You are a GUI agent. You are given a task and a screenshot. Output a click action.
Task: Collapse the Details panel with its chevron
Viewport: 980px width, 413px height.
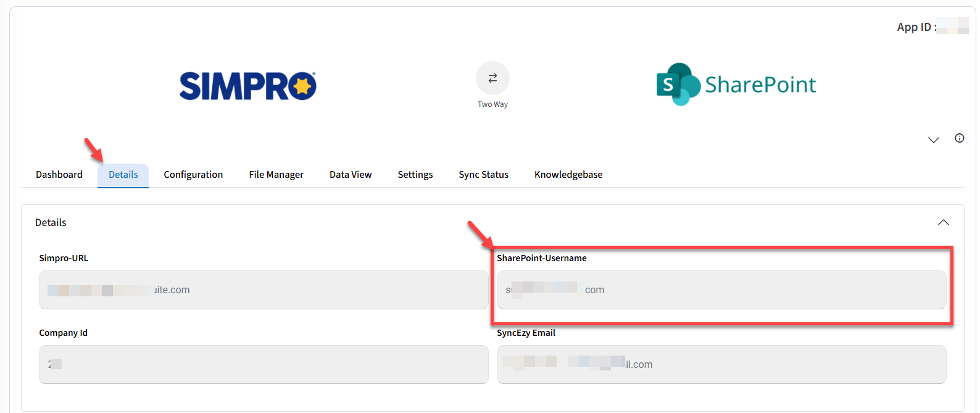943,223
